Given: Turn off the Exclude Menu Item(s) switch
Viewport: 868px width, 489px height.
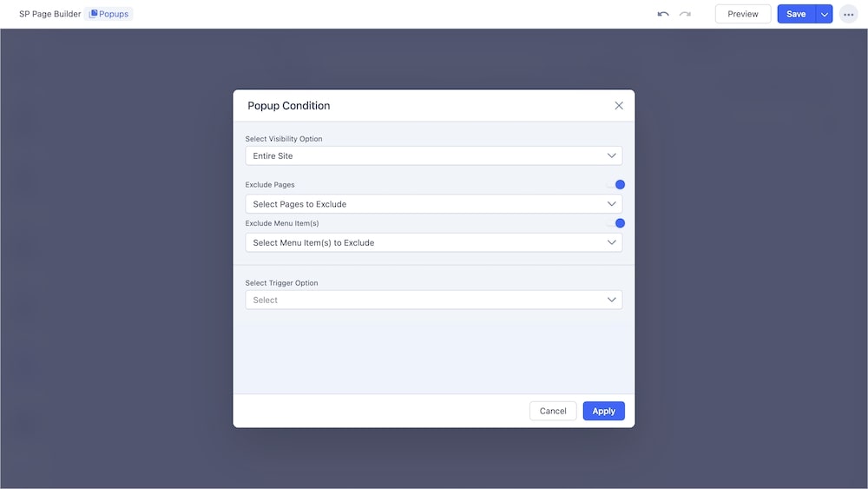Looking at the screenshot, I should coord(616,223).
